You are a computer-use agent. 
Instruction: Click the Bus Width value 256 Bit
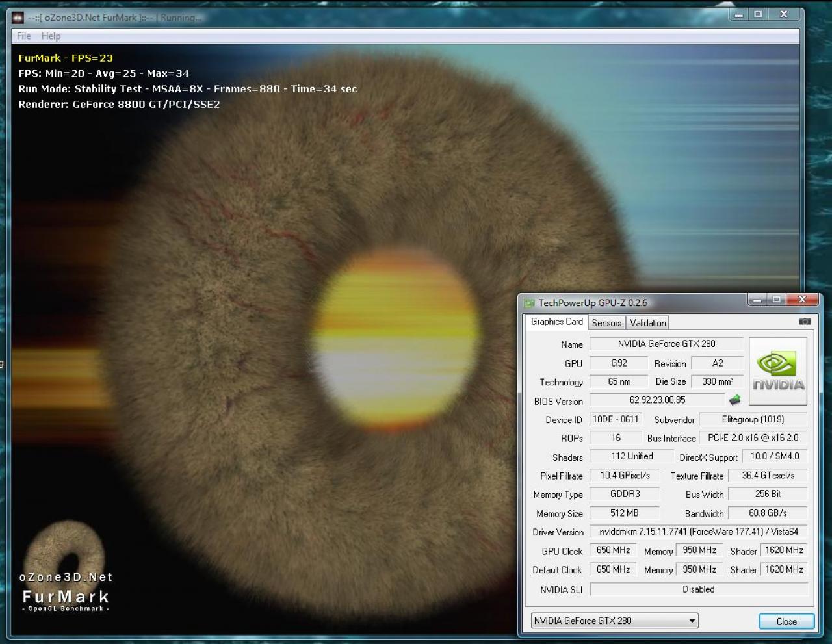768,494
